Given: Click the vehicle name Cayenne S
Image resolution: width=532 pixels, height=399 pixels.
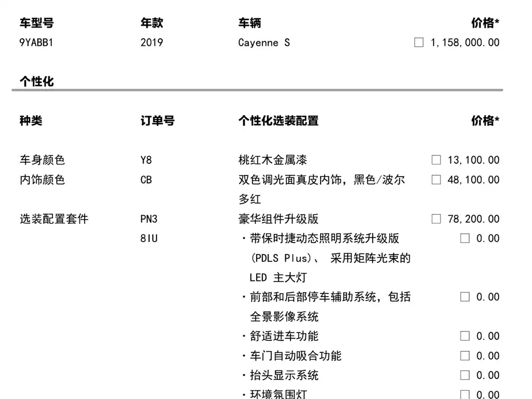Looking at the screenshot, I should click(264, 43).
